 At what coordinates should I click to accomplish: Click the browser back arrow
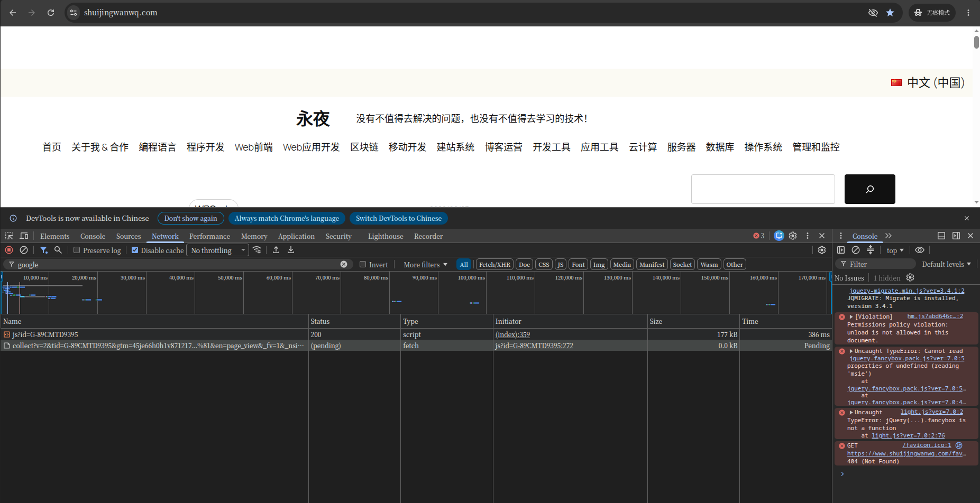point(13,13)
